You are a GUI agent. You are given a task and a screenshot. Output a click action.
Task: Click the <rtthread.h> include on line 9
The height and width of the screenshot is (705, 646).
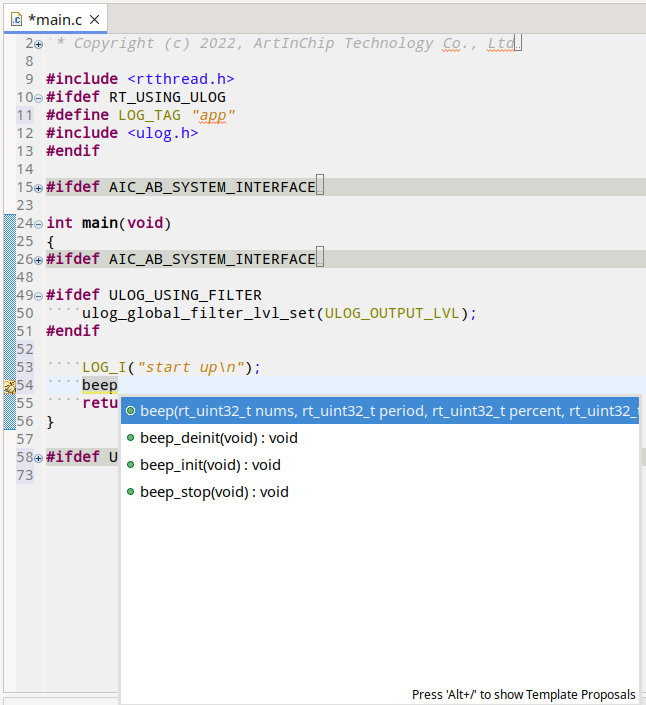pyautogui.click(x=181, y=79)
